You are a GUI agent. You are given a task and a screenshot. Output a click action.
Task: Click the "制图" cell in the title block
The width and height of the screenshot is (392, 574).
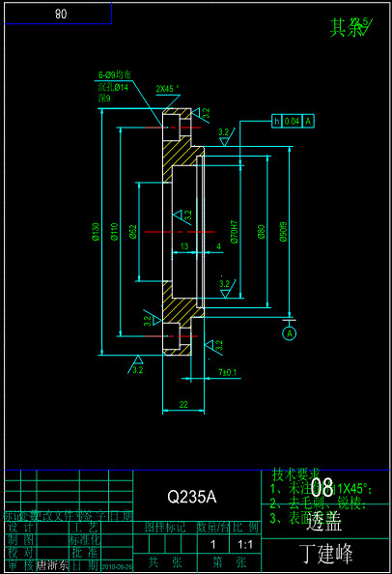[x=20, y=540]
